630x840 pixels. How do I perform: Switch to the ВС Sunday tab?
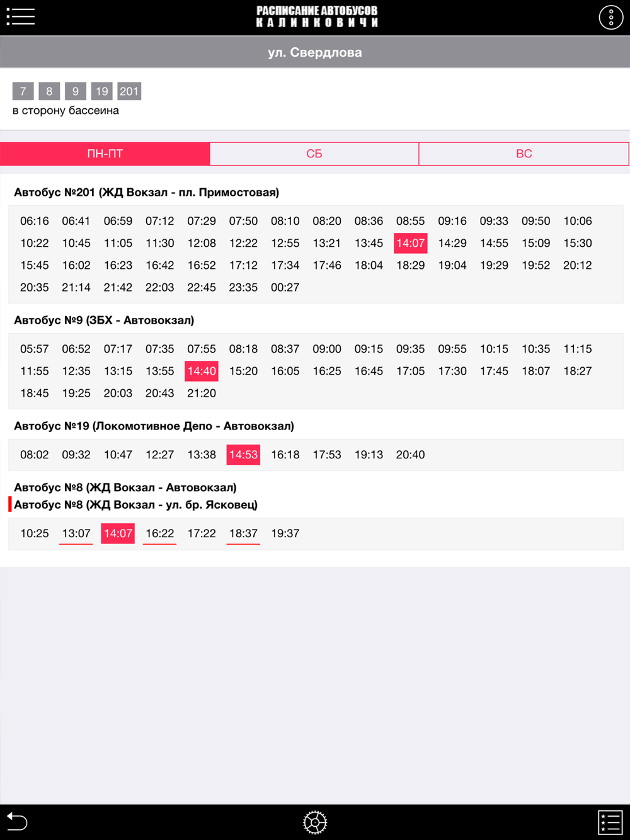[x=524, y=154]
